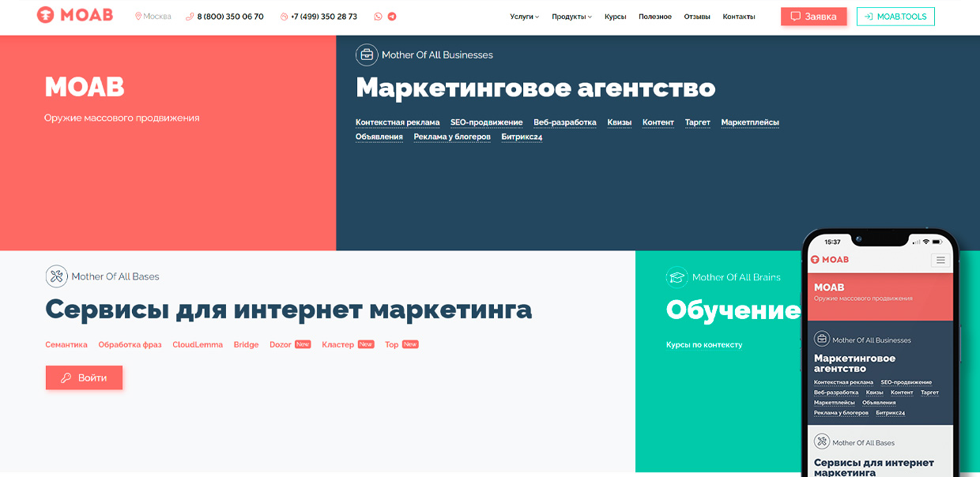
Task: Click the briefcase icon by Mother Of All Businesses
Action: pyautogui.click(x=367, y=54)
